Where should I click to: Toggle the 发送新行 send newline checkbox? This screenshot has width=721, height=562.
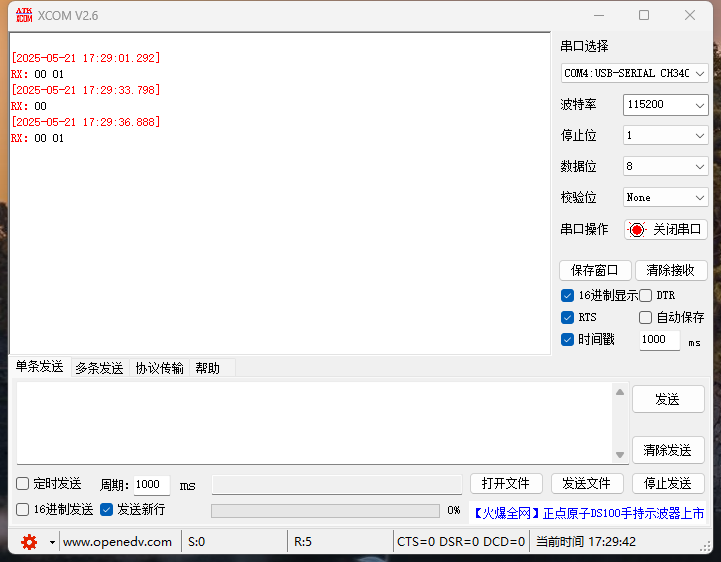pos(107,510)
